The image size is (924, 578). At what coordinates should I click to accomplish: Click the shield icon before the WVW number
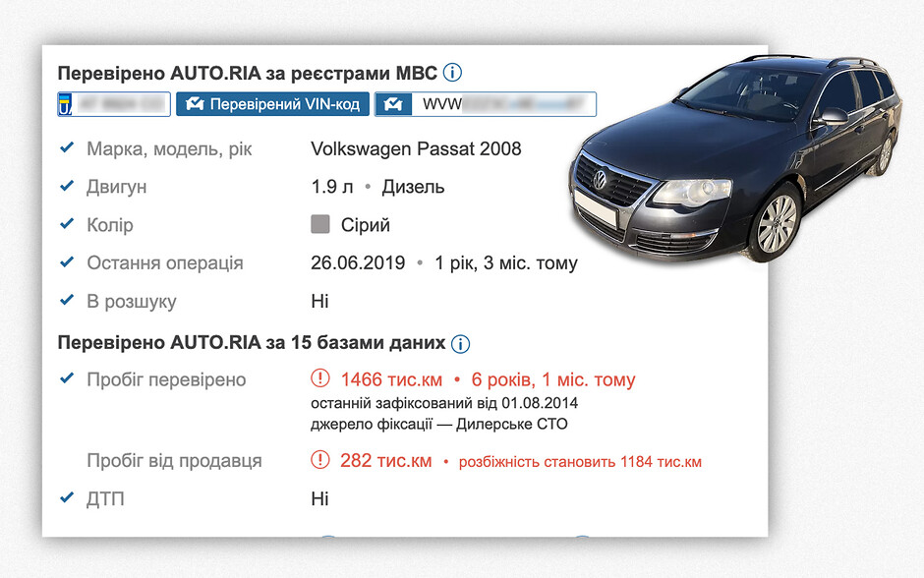point(393,104)
